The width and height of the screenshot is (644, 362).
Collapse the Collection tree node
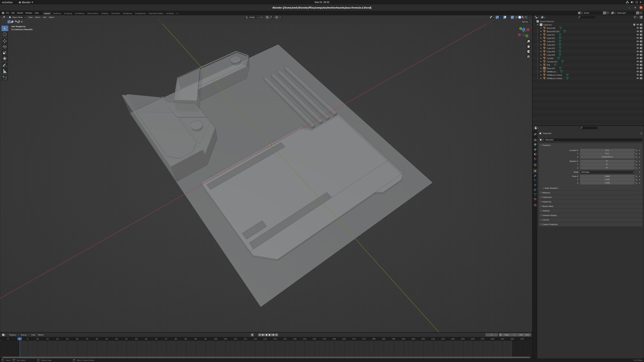(x=538, y=25)
